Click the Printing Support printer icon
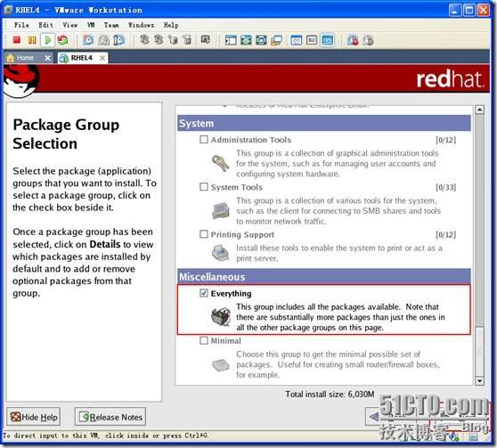Viewport: 497px width, 448px height. (x=220, y=253)
